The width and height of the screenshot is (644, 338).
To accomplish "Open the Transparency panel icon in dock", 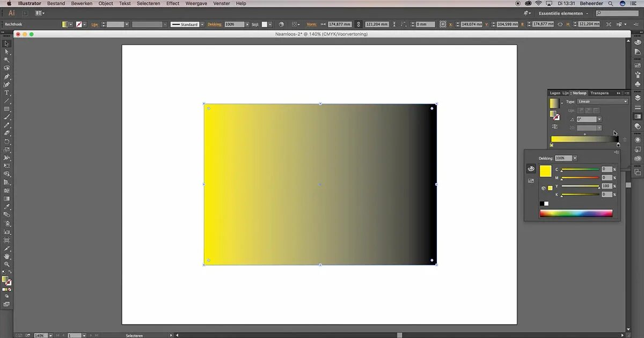I will click(x=638, y=127).
